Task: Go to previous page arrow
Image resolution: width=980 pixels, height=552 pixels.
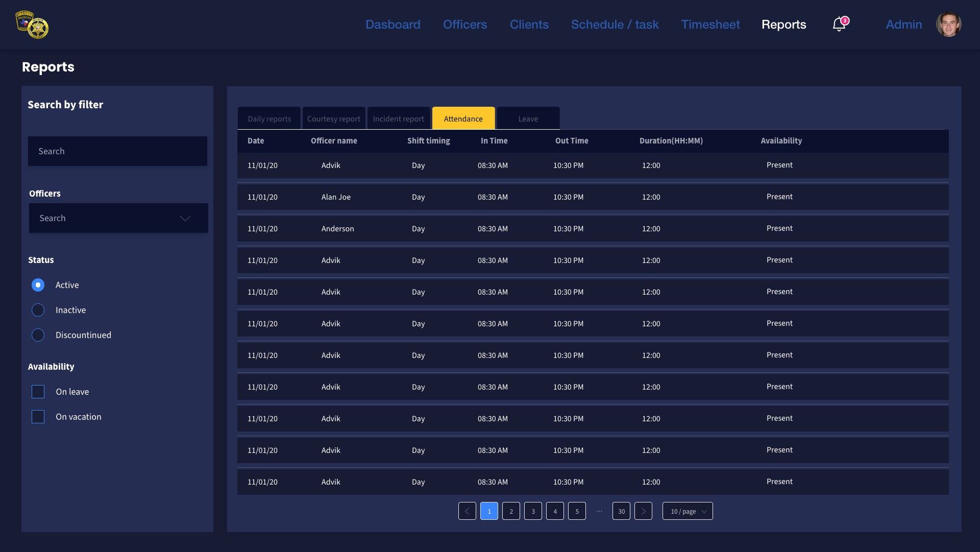Action: tap(467, 511)
